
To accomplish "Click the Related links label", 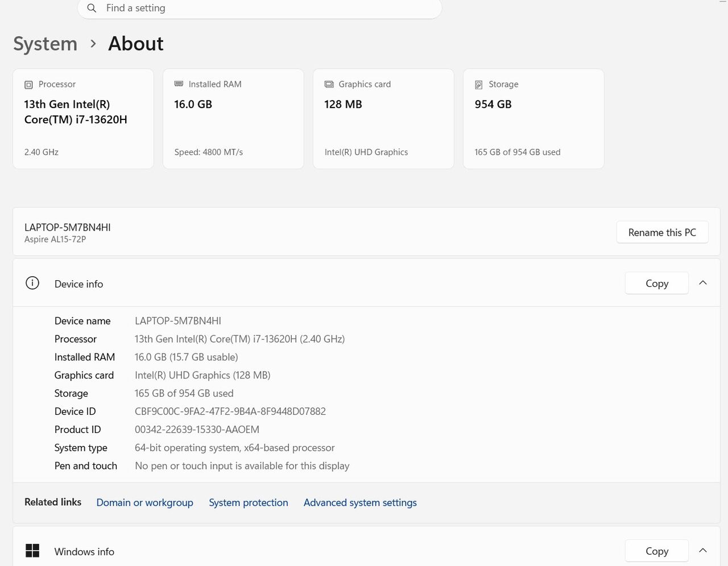I will tap(53, 502).
